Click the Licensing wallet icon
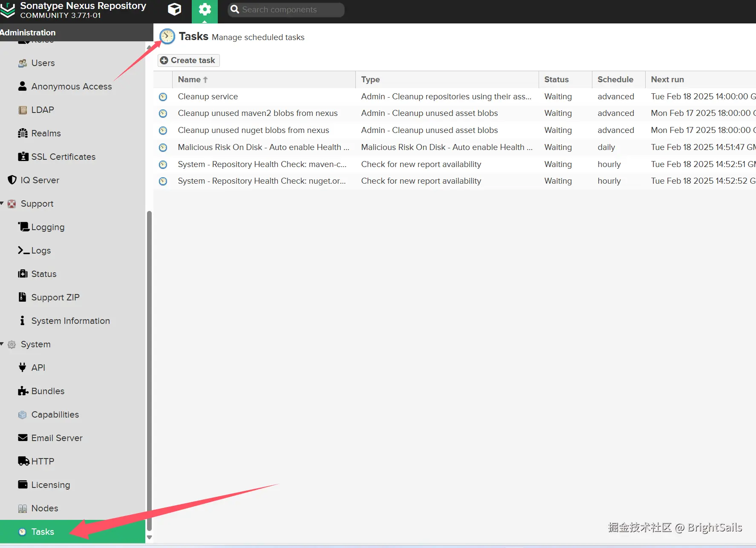Screen dimensions: 756x548 point(23,485)
